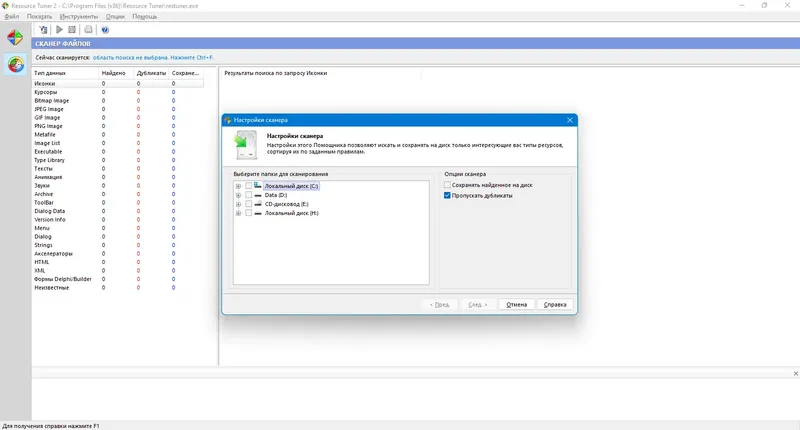Open the Показать menu

coord(39,16)
